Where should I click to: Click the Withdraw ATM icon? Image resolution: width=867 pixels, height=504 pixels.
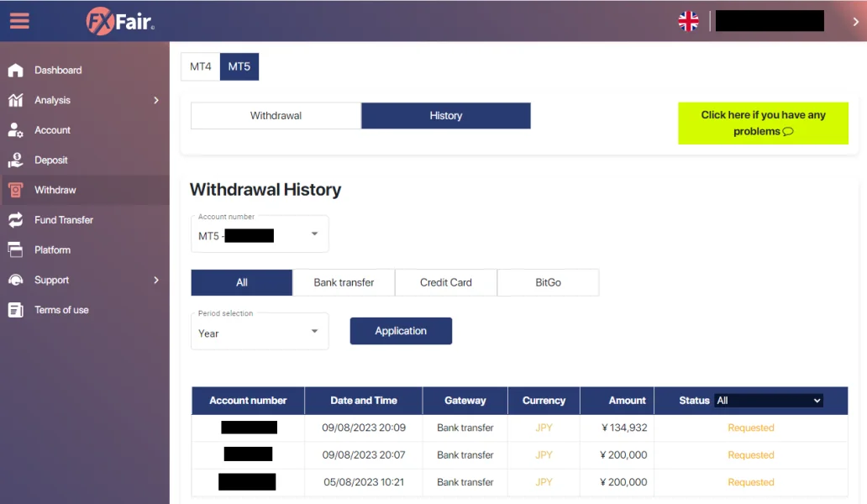click(15, 190)
